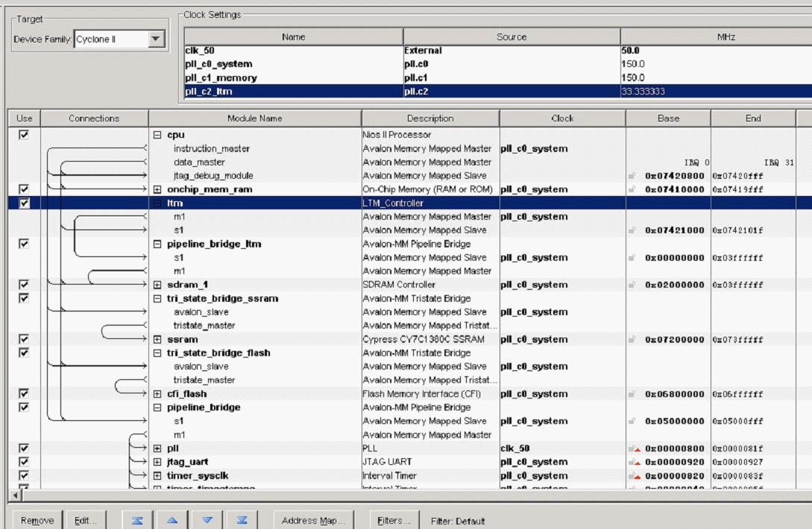Uncheck the Use box for pipeline_bridge_ltm
The width and height of the screenshot is (812, 529).
(24, 244)
